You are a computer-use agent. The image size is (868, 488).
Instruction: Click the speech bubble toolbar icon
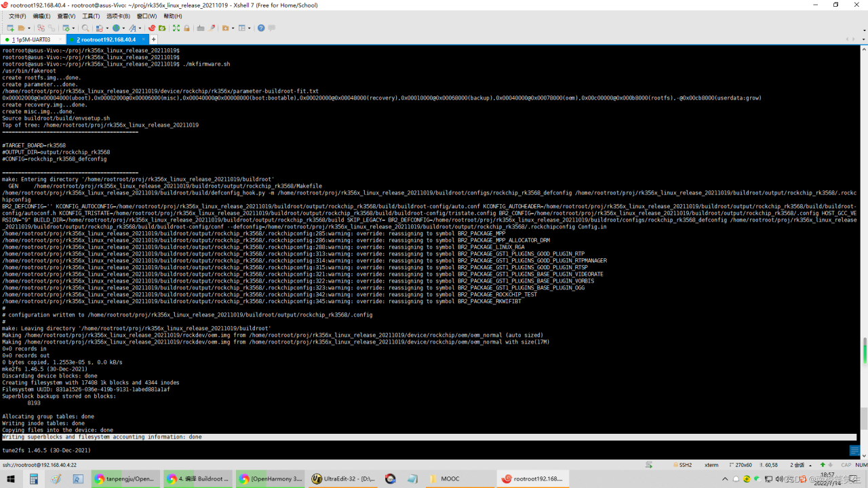(272, 28)
